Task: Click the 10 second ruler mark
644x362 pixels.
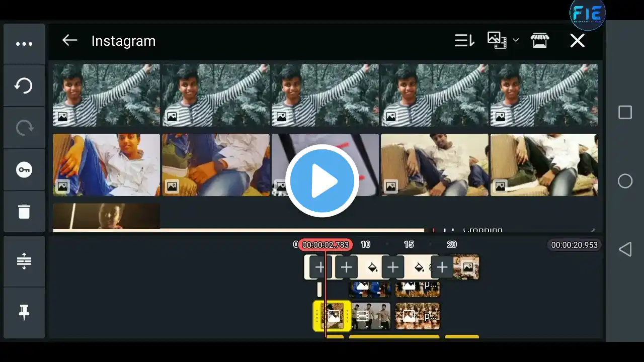Action: click(x=365, y=244)
